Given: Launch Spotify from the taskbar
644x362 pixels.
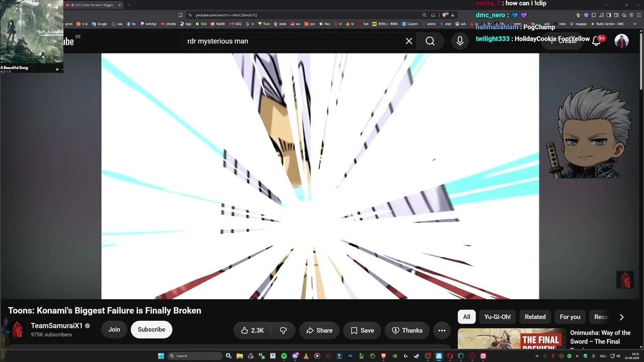Looking at the screenshot, I should tap(284, 356).
